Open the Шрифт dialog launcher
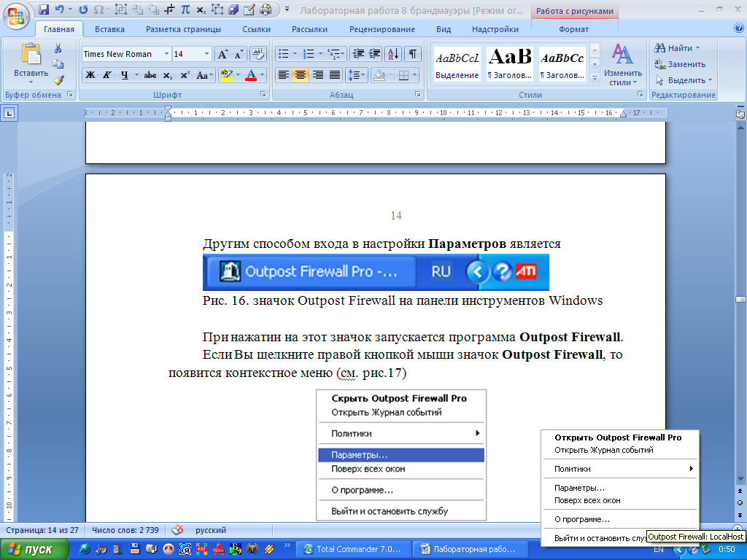Viewport: 747px width, 560px height. pyautogui.click(x=263, y=94)
